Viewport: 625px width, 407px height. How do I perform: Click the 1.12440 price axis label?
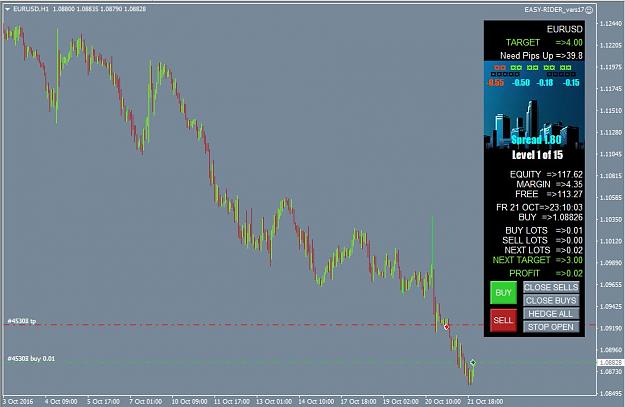[x=611, y=24]
